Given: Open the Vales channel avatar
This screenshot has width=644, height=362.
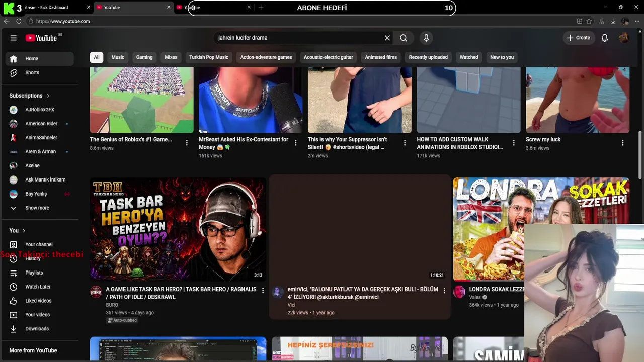Looking at the screenshot, I should click(459, 292).
